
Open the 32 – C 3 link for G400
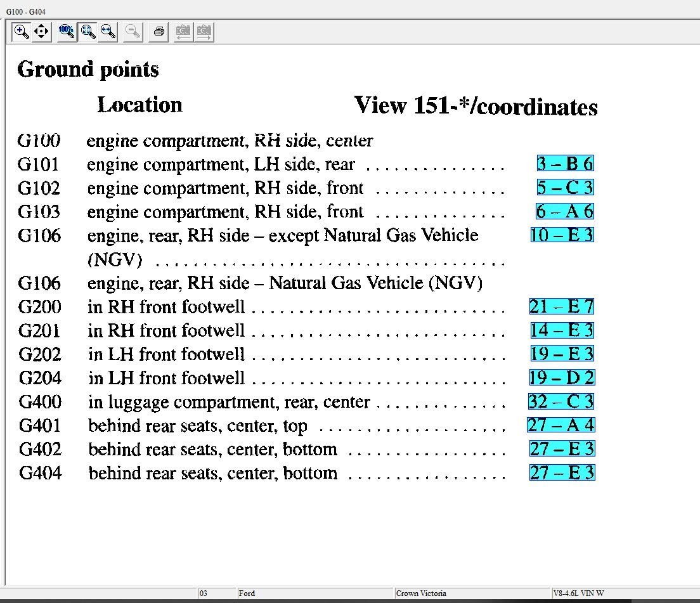[x=561, y=402]
